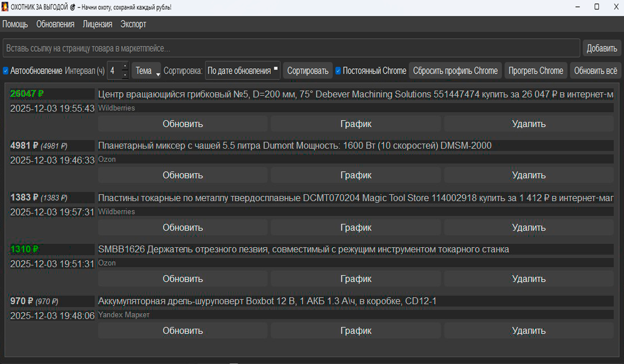Open the Обновления menu

[x=55, y=24]
